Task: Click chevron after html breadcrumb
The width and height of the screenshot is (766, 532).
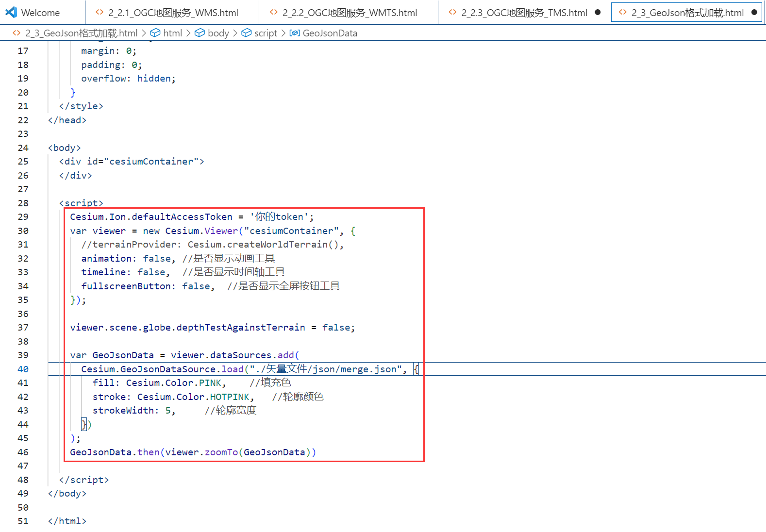Action: click(188, 33)
